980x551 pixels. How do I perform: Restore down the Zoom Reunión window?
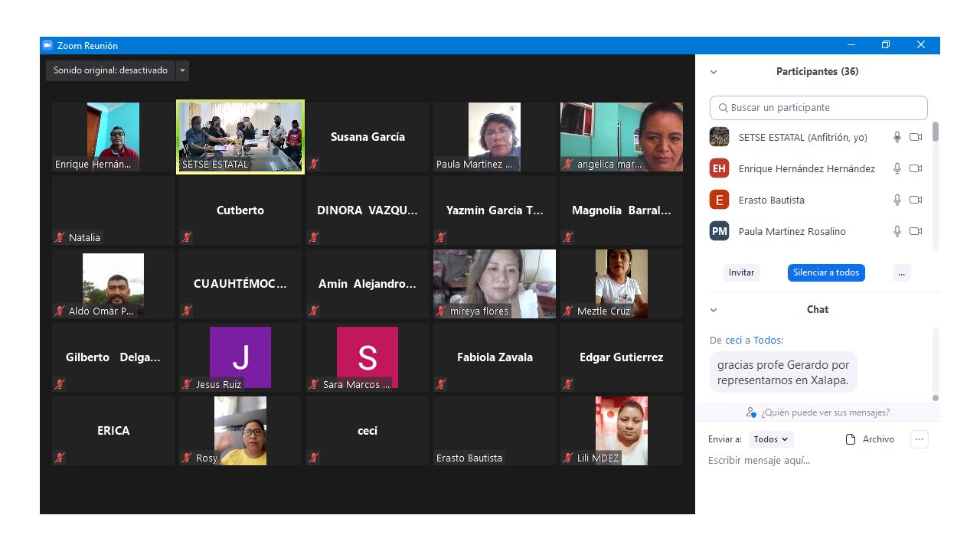tap(886, 45)
